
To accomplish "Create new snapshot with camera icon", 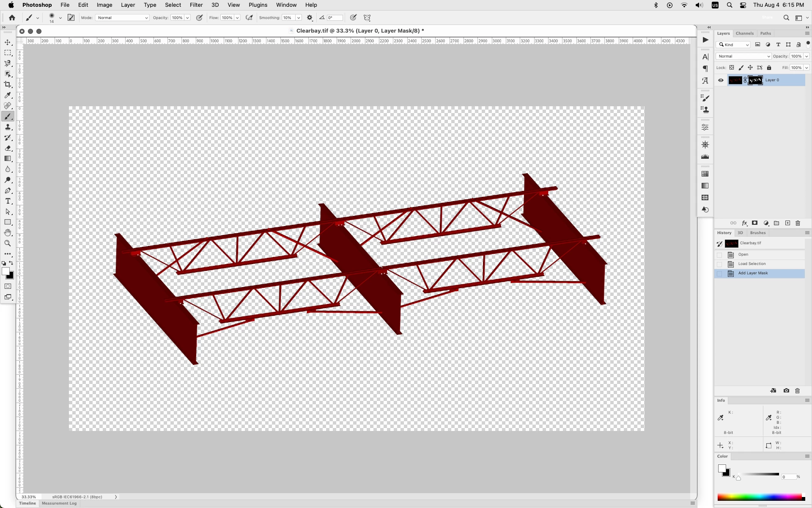I will tap(786, 391).
